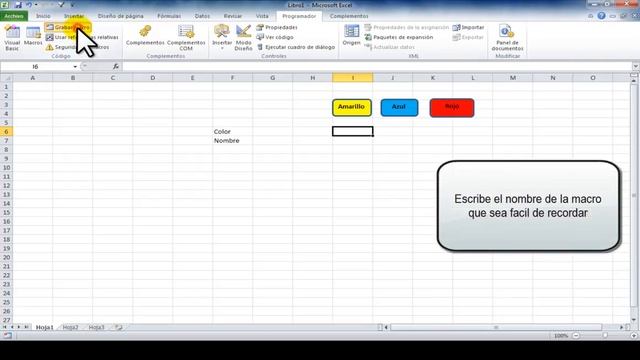
Task: Toggle Modo Diseño
Action: (x=243, y=38)
